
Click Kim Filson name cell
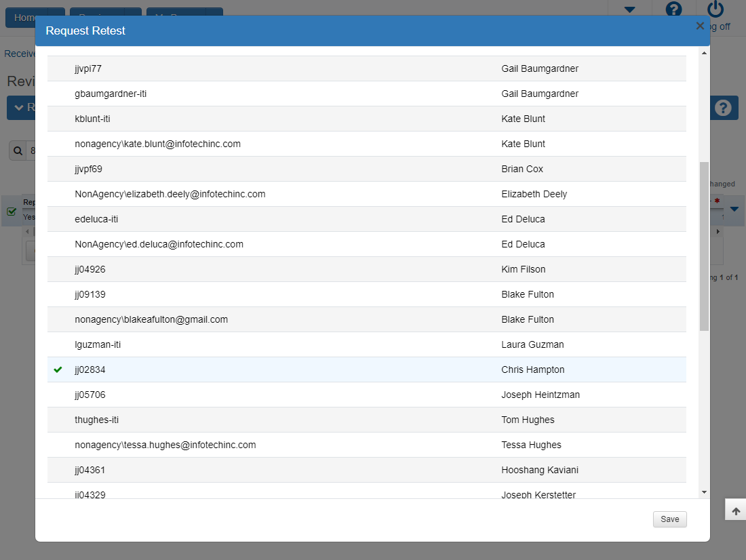coord(524,269)
